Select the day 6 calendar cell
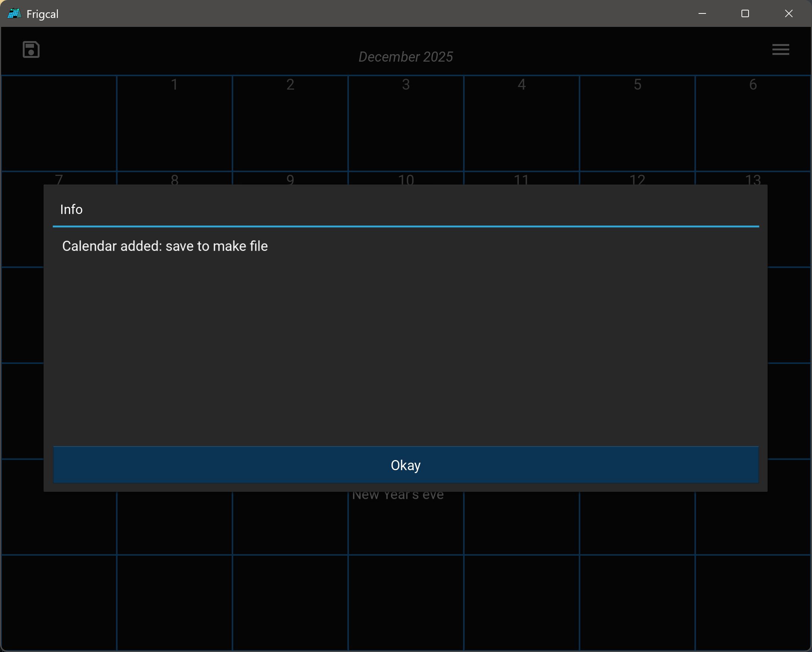The image size is (812, 652). click(x=753, y=123)
